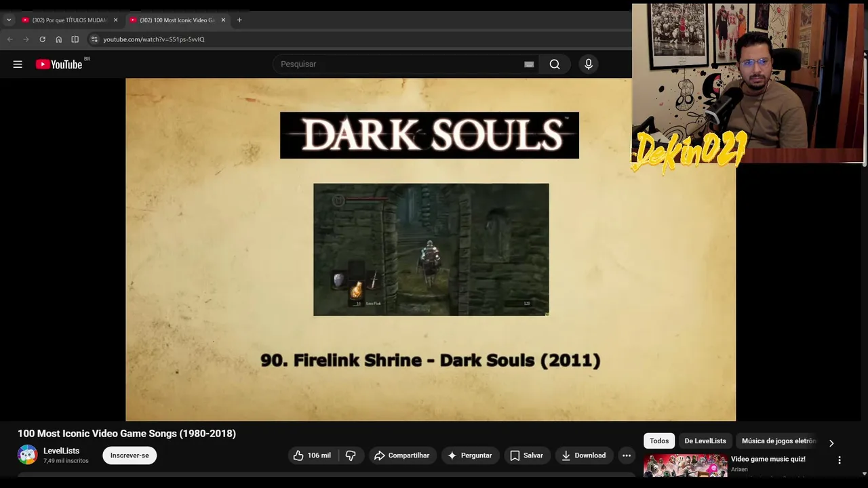This screenshot has height=488, width=868.
Task: Open the LevelLists channel avatar
Action: tap(28, 455)
